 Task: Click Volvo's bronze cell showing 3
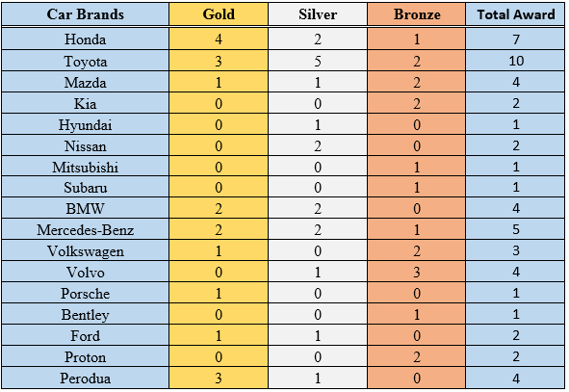[x=417, y=272]
